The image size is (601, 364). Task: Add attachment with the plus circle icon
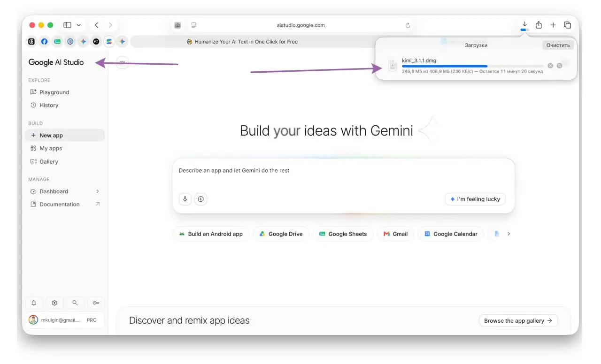coord(200,199)
